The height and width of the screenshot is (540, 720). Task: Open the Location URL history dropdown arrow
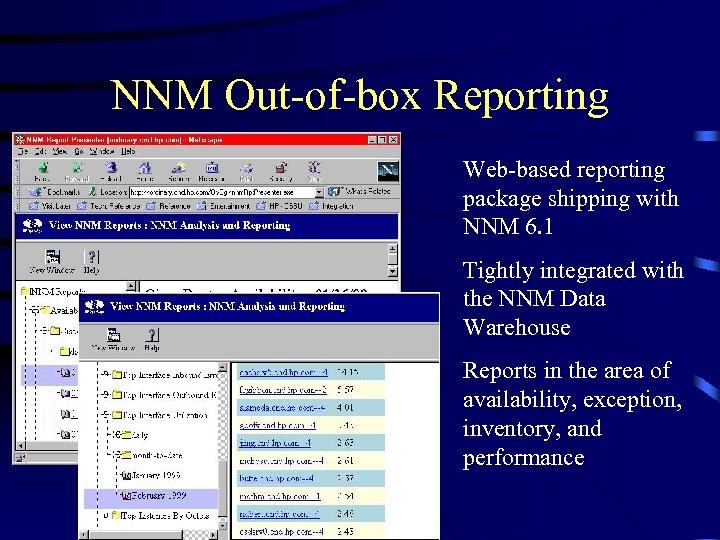click(319, 192)
